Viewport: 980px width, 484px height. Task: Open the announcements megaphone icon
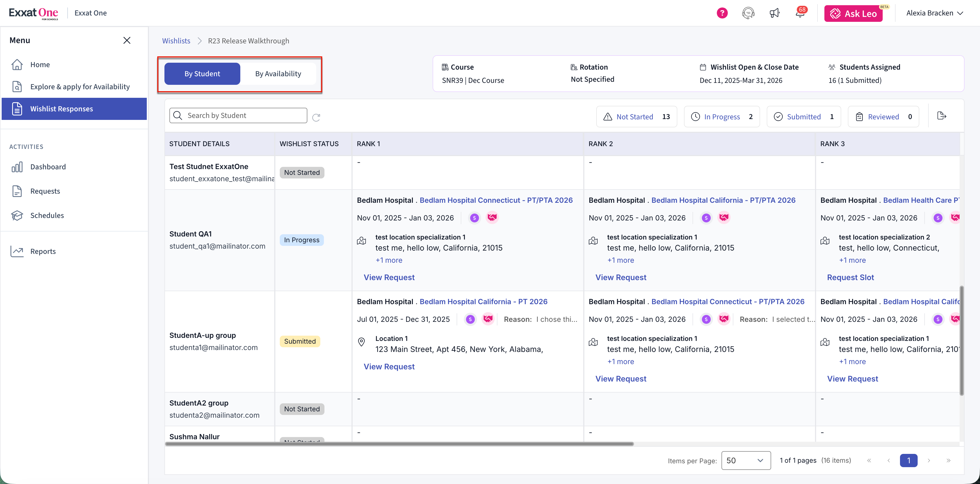coord(774,13)
